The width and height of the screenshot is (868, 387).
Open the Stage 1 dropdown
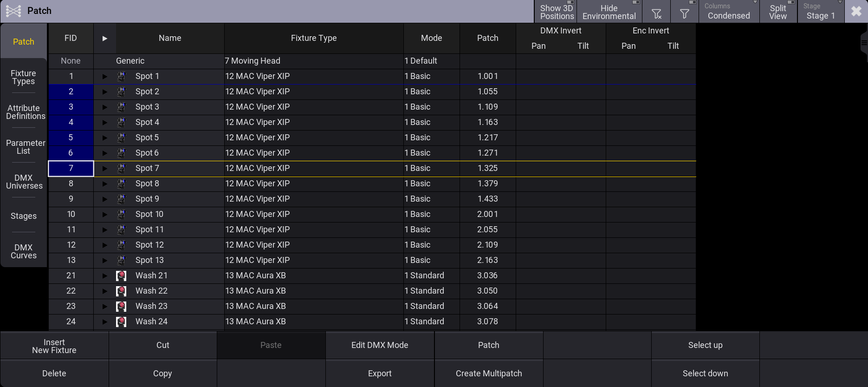pyautogui.click(x=821, y=12)
